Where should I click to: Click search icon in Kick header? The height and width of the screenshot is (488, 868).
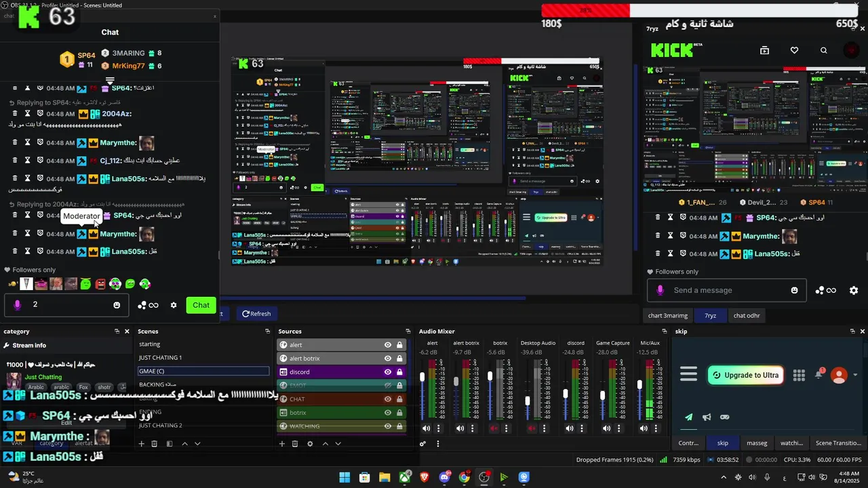tap(824, 50)
